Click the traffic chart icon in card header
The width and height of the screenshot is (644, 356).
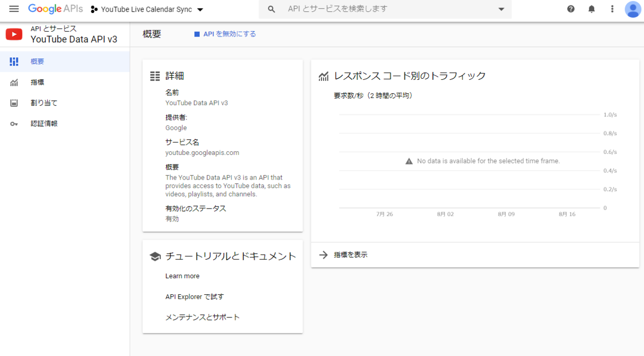[x=324, y=76]
